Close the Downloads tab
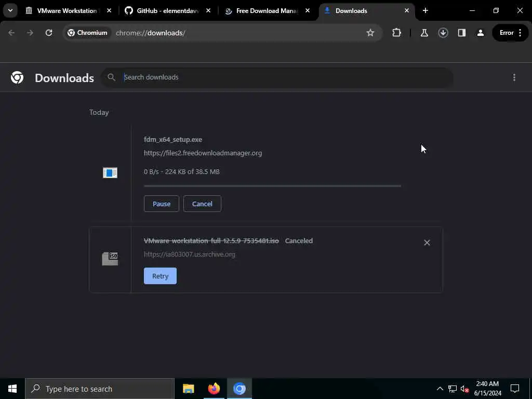The width and height of the screenshot is (532, 399). point(406,10)
